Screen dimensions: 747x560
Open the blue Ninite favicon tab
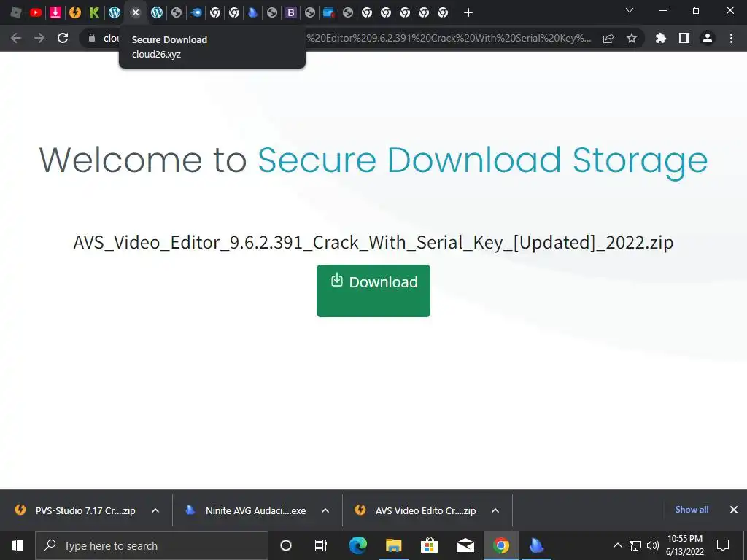tap(253, 12)
